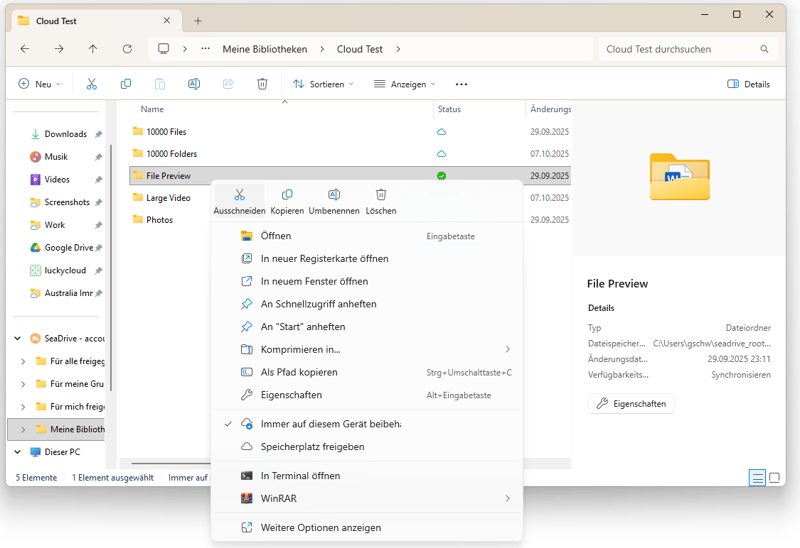Click the toolbar delete trash icon

click(262, 84)
